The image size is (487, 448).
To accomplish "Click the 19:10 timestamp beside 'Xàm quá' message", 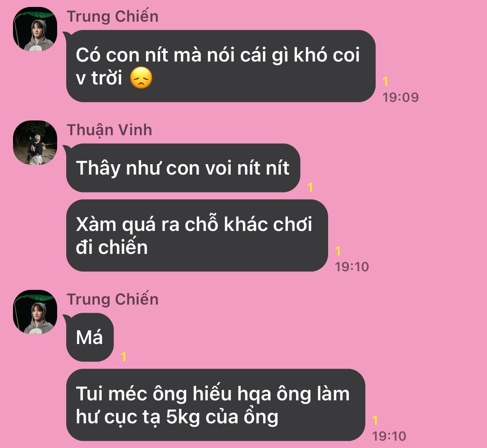I will (x=352, y=267).
